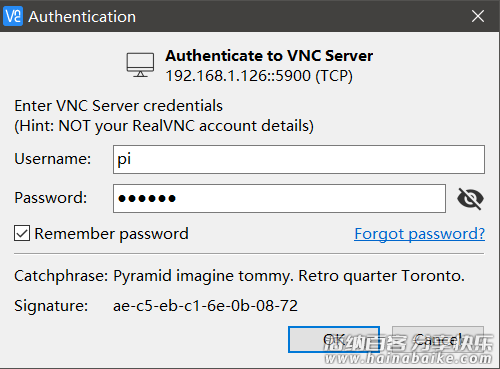Focus the Password input field
The image size is (500, 369).
(x=279, y=198)
